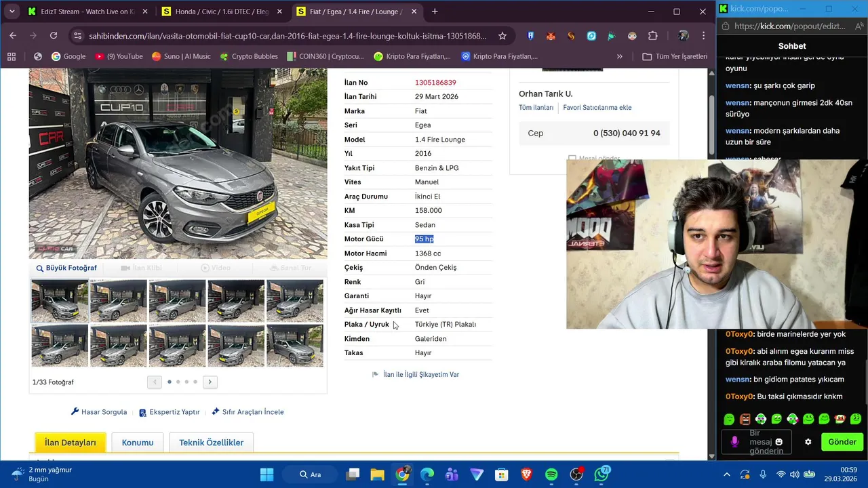Open Chrome three-dot menu
Image resolution: width=868 pixels, height=488 pixels.
703,36
